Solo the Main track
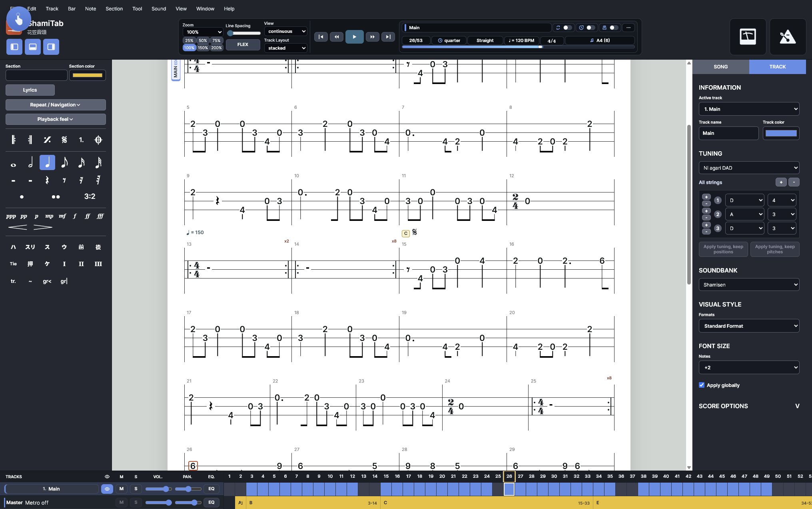The image size is (812, 509). click(x=136, y=489)
